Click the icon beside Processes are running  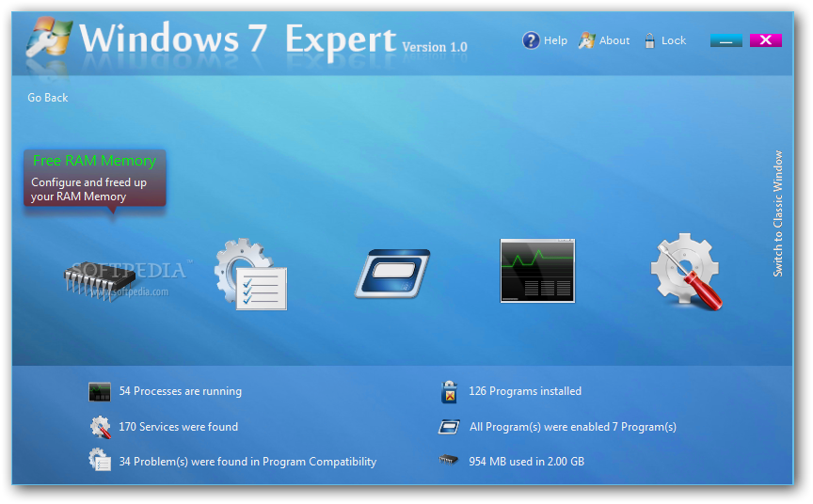pyautogui.click(x=99, y=391)
